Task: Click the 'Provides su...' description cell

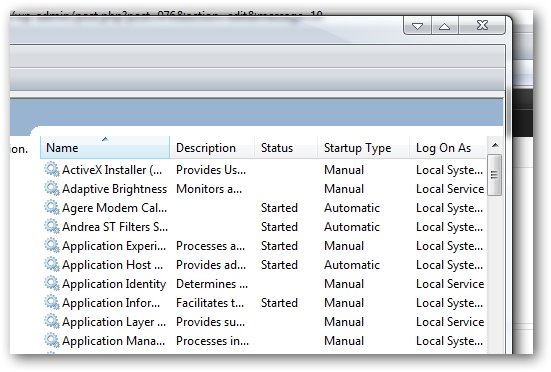Action: (210, 322)
